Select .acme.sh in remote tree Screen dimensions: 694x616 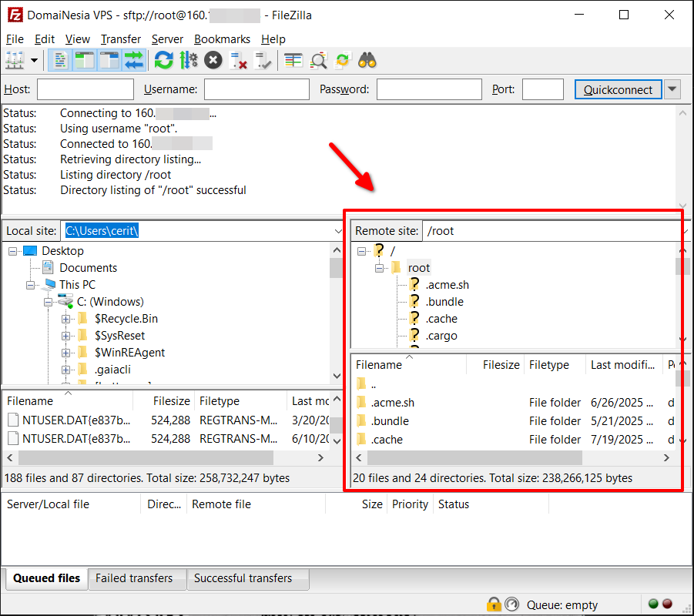447,285
